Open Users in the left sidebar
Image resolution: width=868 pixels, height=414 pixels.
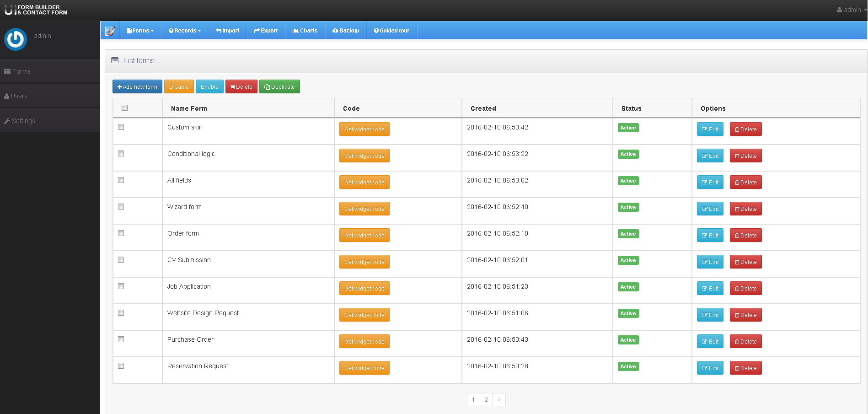click(x=50, y=96)
